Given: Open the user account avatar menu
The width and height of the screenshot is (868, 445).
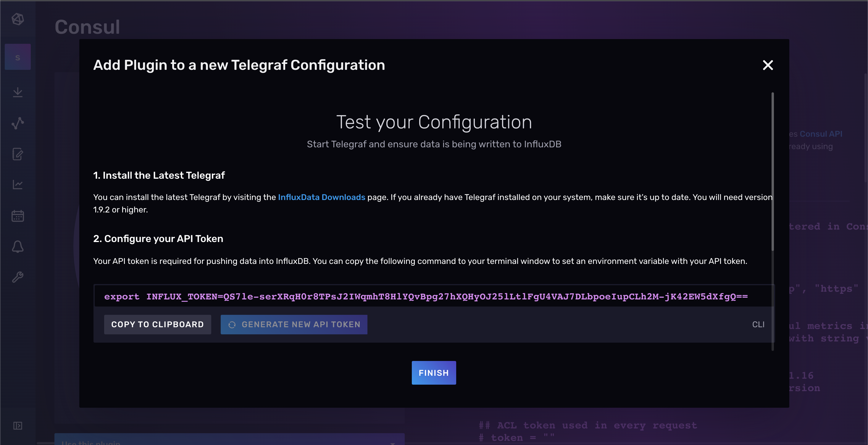Looking at the screenshot, I should click(x=17, y=57).
